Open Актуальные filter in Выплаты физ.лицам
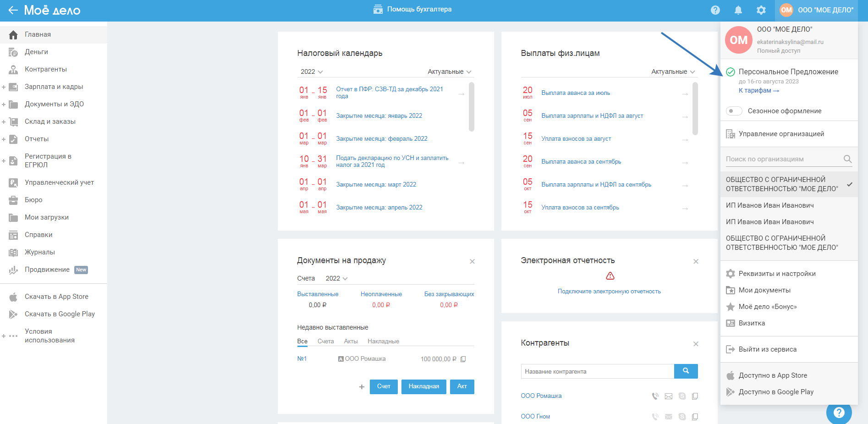The width and height of the screenshot is (868, 424). 673,72
